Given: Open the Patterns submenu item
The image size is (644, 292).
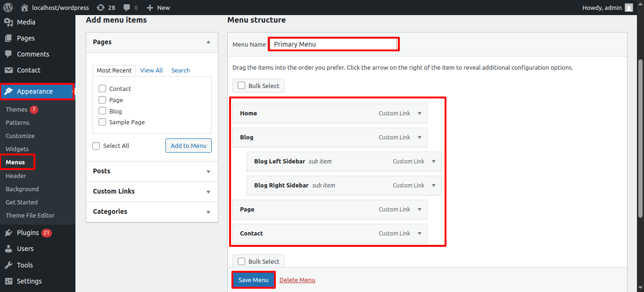Looking at the screenshot, I should coord(17,122).
